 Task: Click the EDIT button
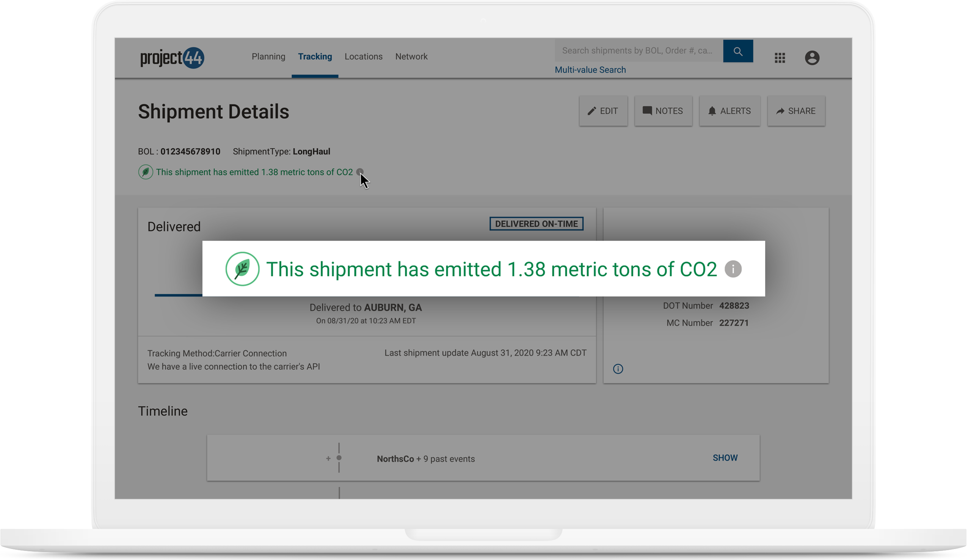(x=603, y=111)
